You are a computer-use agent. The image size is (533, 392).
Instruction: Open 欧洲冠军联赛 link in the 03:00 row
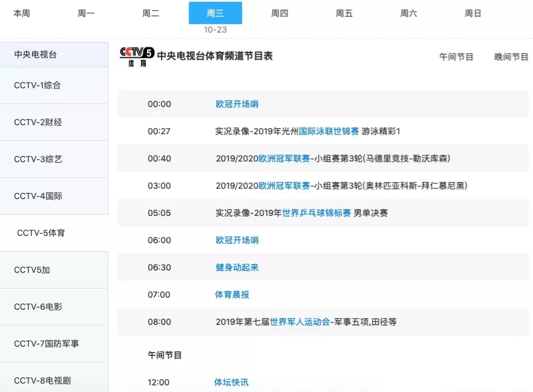click(x=284, y=186)
